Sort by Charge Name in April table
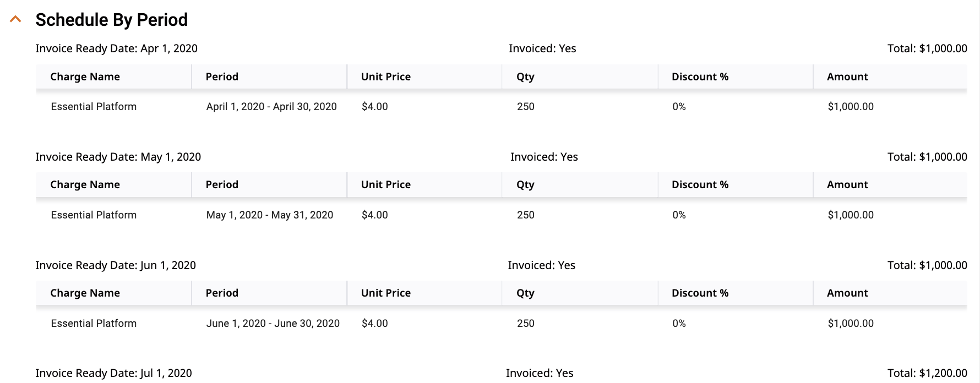Screen dimensions: 980x383 point(85,76)
